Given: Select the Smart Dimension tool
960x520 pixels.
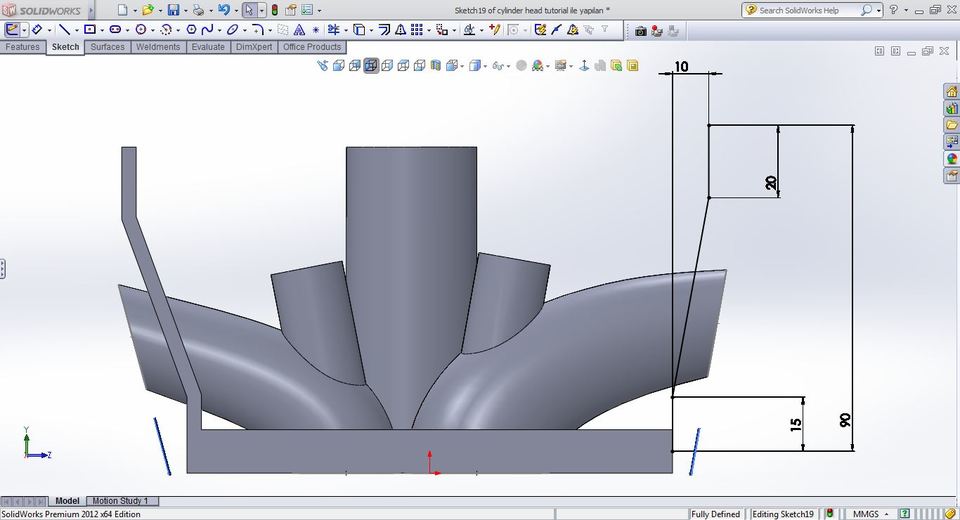Looking at the screenshot, I should [37, 29].
